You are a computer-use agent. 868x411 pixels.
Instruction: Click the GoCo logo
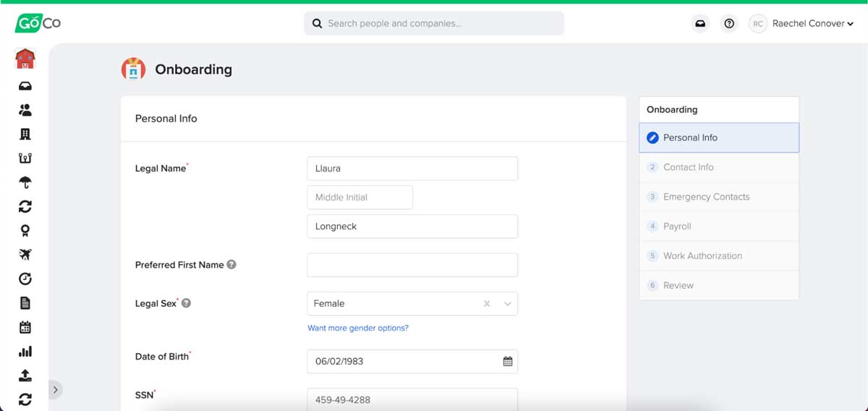38,23
